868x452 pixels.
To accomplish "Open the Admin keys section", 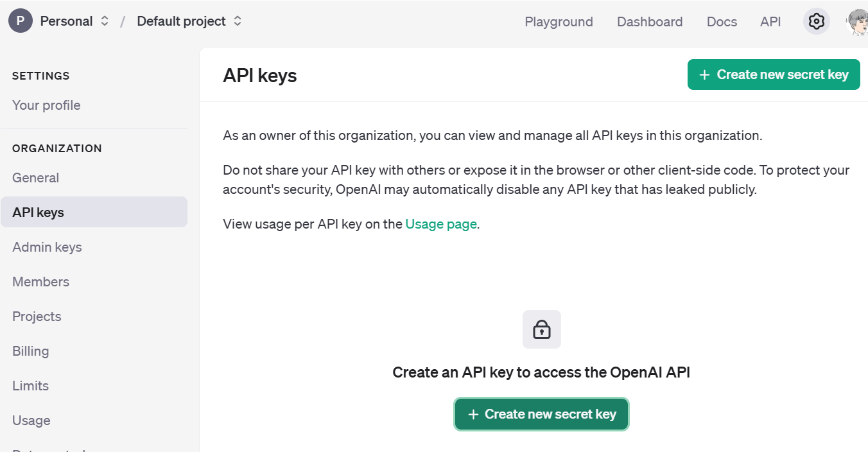I will tap(47, 247).
